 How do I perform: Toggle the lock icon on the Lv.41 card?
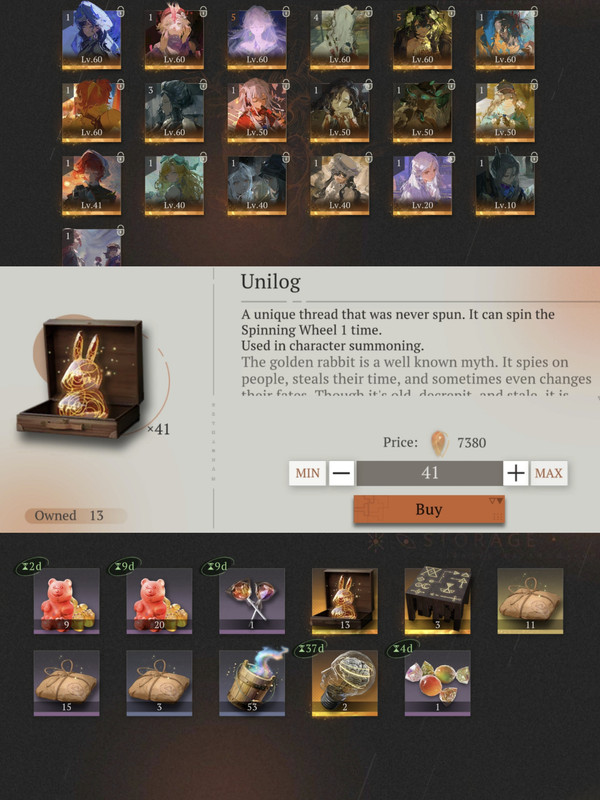120,157
